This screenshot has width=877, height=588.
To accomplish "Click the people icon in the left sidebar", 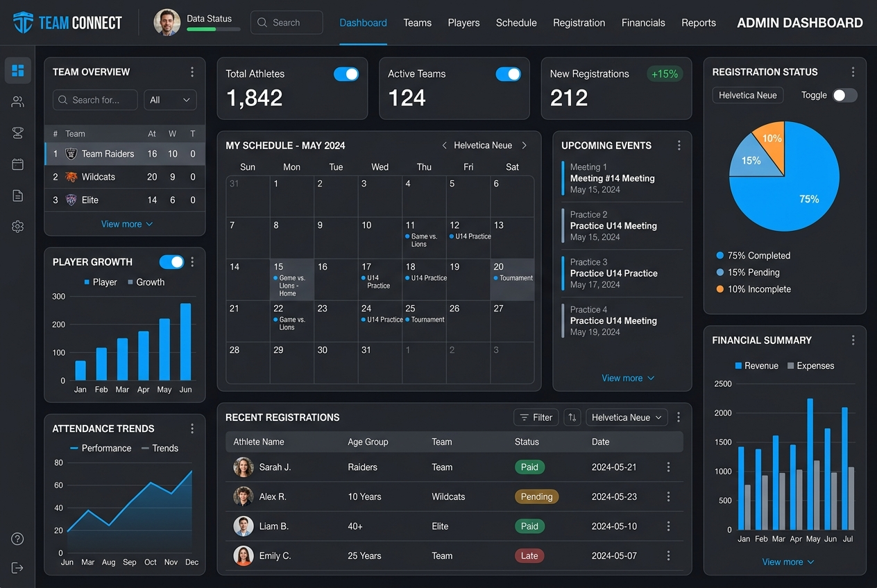I will coord(18,102).
